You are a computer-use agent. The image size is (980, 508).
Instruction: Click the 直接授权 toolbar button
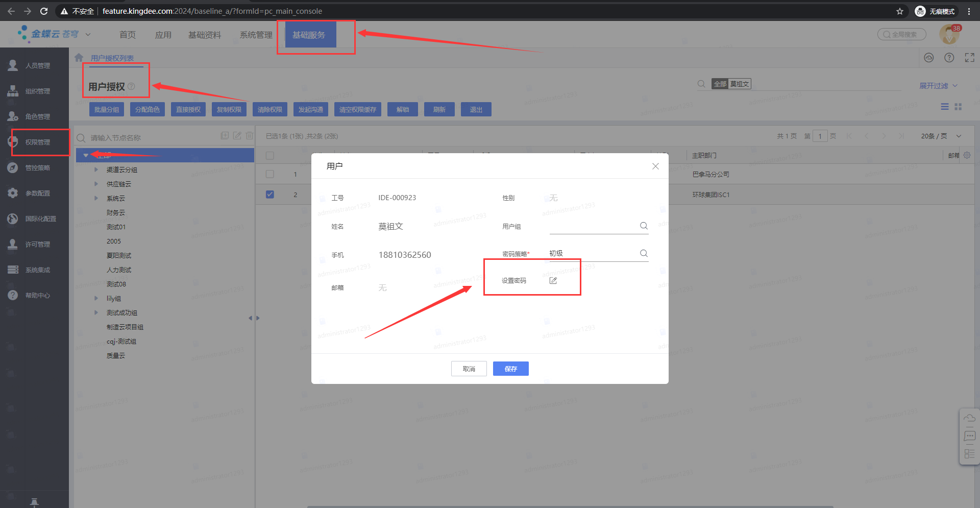tap(188, 109)
